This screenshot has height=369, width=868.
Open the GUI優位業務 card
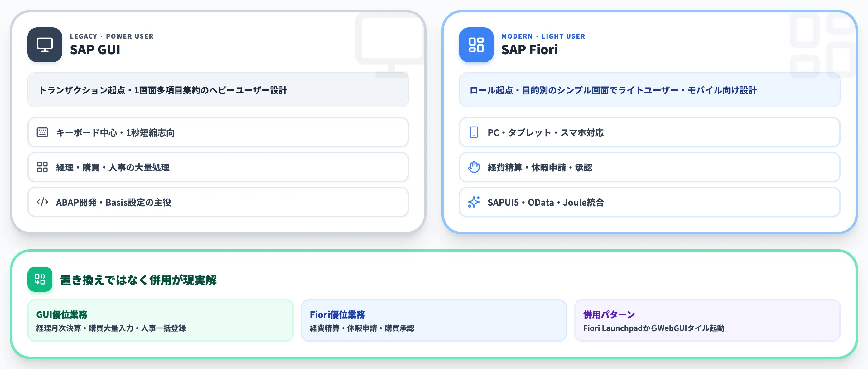point(160,320)
